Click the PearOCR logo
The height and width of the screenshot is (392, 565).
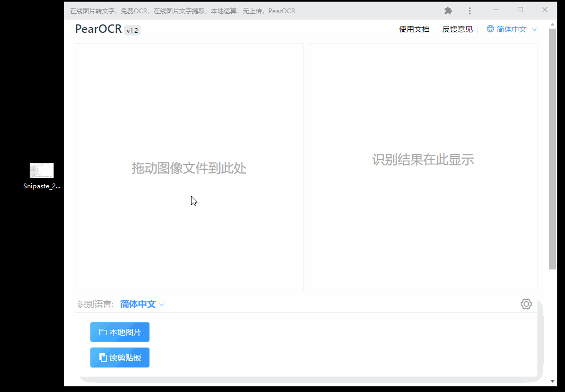pos(98,29)
